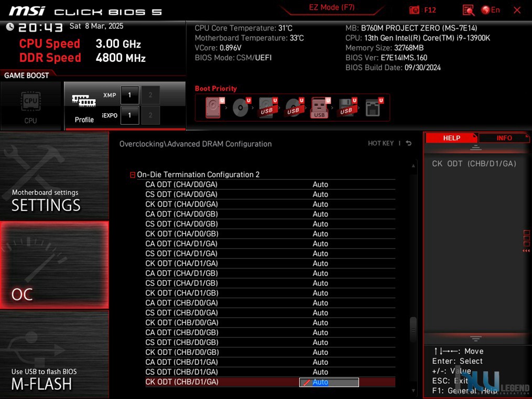Select the CS ODT (CHB/D1/GA) row
The image size is (532, 399).
[270, 372]
